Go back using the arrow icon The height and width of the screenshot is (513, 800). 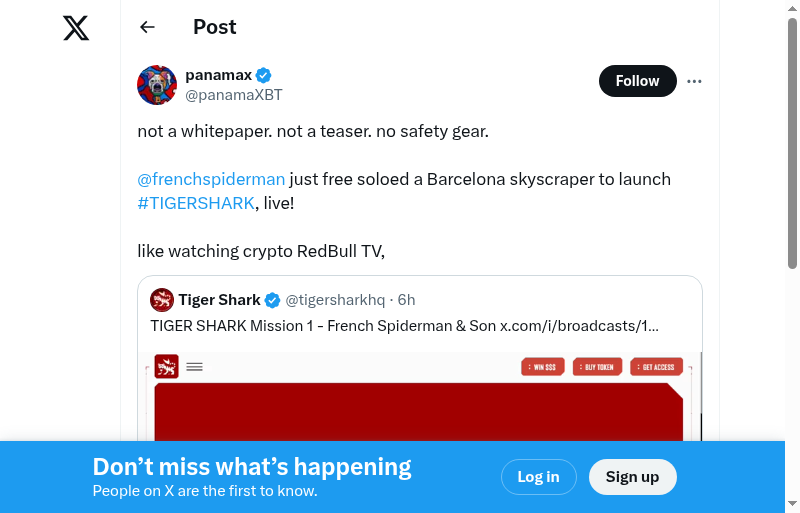pyautogui.click(x=148, y=27)
